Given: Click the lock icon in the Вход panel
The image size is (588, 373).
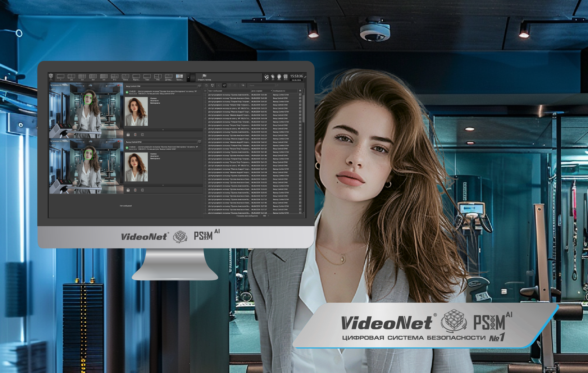Looking at the screenshot, I should pos(128,135).
